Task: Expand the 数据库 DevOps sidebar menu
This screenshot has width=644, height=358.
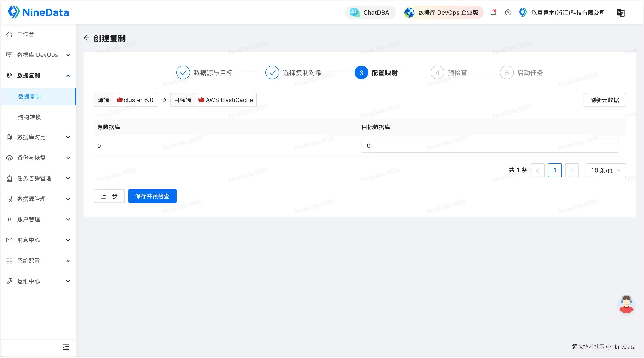Action: point(37,55)
